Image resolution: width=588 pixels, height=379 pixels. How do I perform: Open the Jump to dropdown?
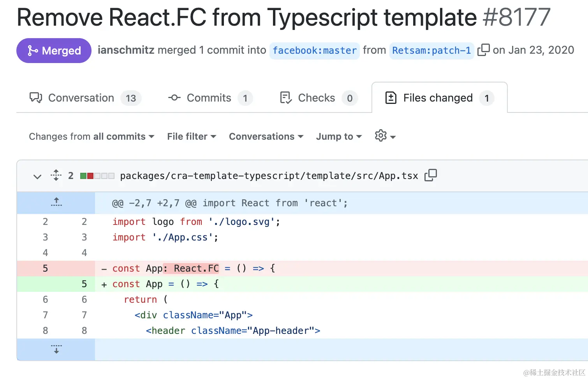tap(339, 137)
